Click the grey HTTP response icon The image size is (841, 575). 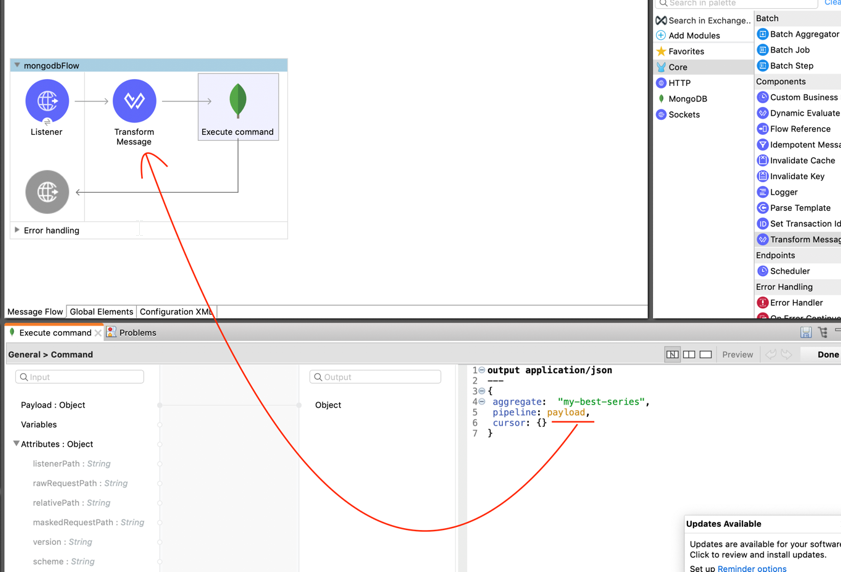pos(47,192)
